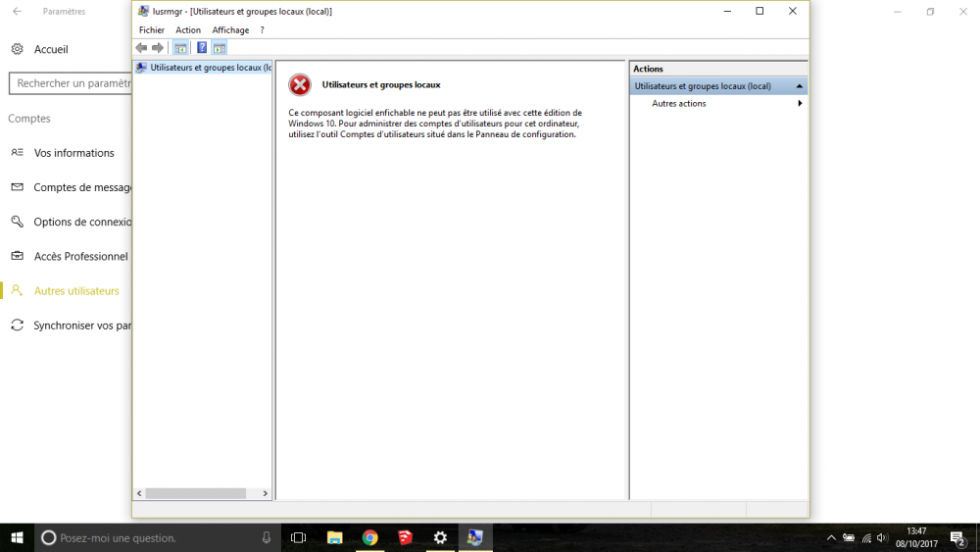
Task: Open Comptes de messagerie in Paramètres
Action: coord(82,187)
